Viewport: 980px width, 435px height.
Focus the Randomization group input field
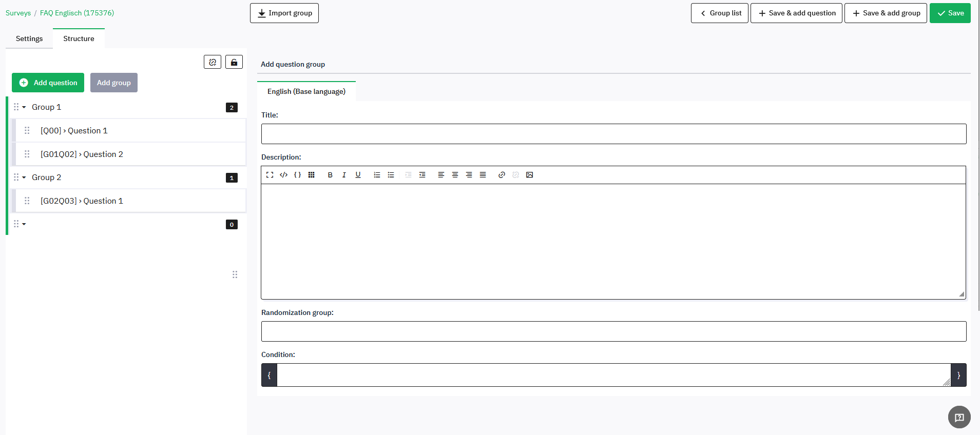(613, 331)
